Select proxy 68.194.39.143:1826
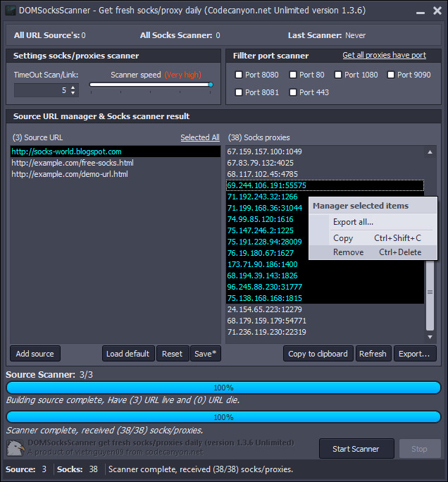448x482 pixels. click(325, 276)
